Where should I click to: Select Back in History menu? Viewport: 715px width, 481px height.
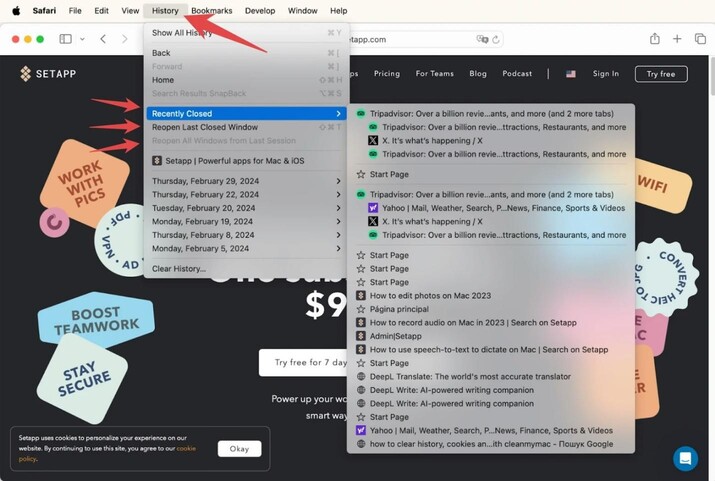point(246,53)
